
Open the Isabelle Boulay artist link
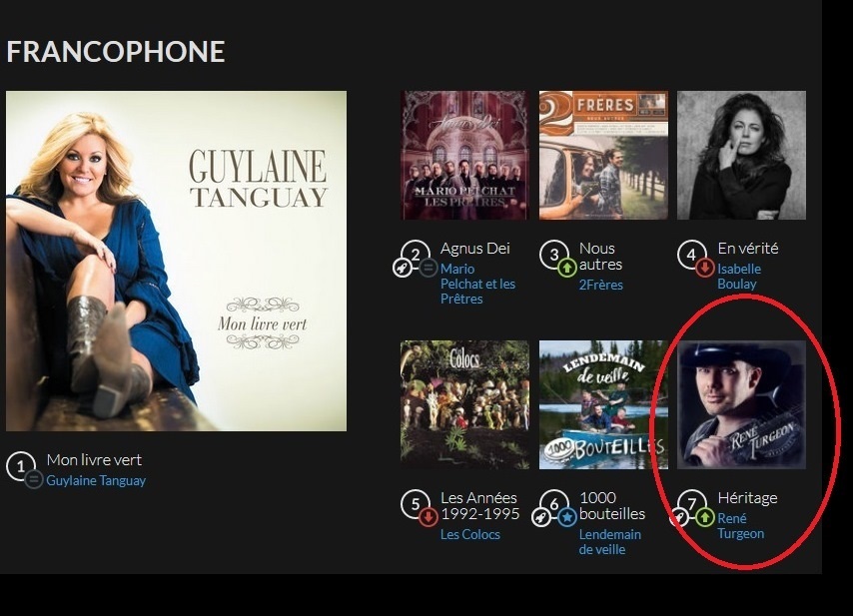click(739, 277)
